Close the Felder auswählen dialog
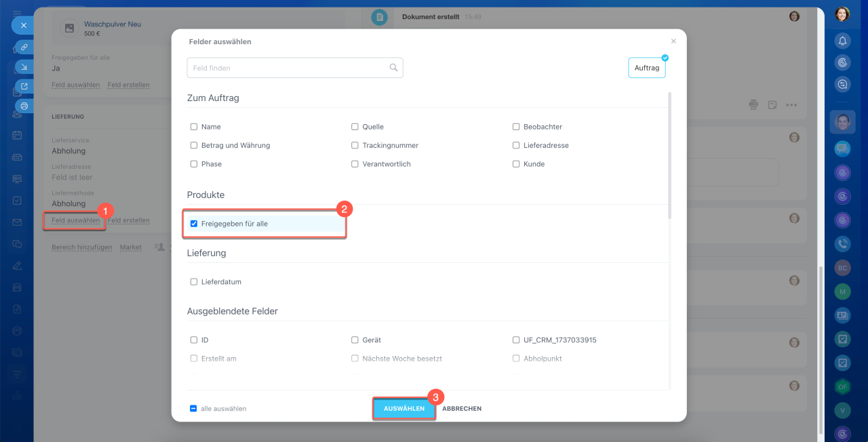868x442 pixels. (x=673, y=41)
